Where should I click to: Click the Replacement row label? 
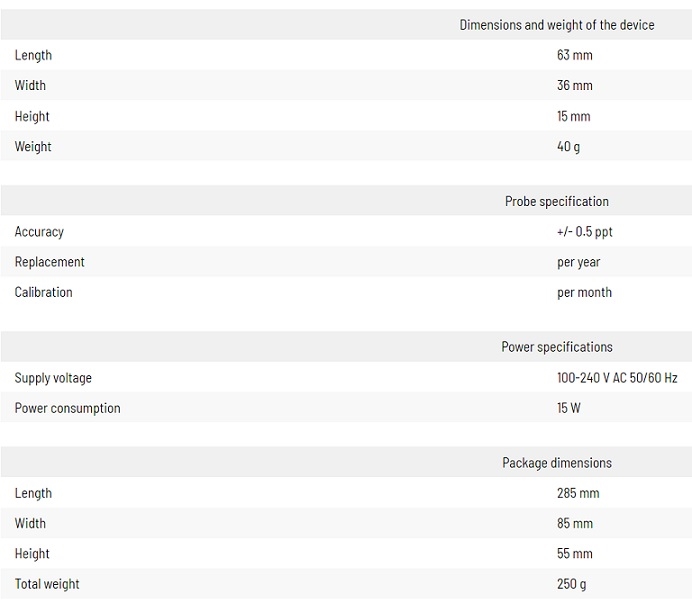point(49,262)
